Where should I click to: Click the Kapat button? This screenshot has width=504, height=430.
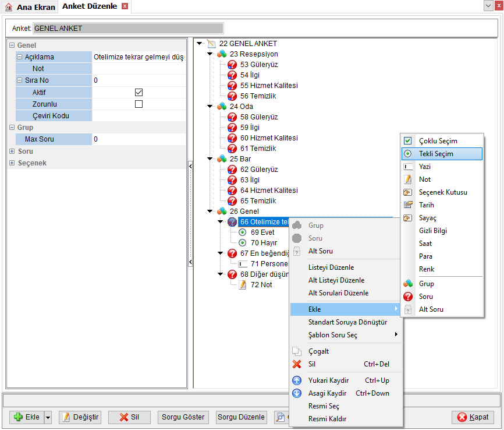tap(473, 417)
